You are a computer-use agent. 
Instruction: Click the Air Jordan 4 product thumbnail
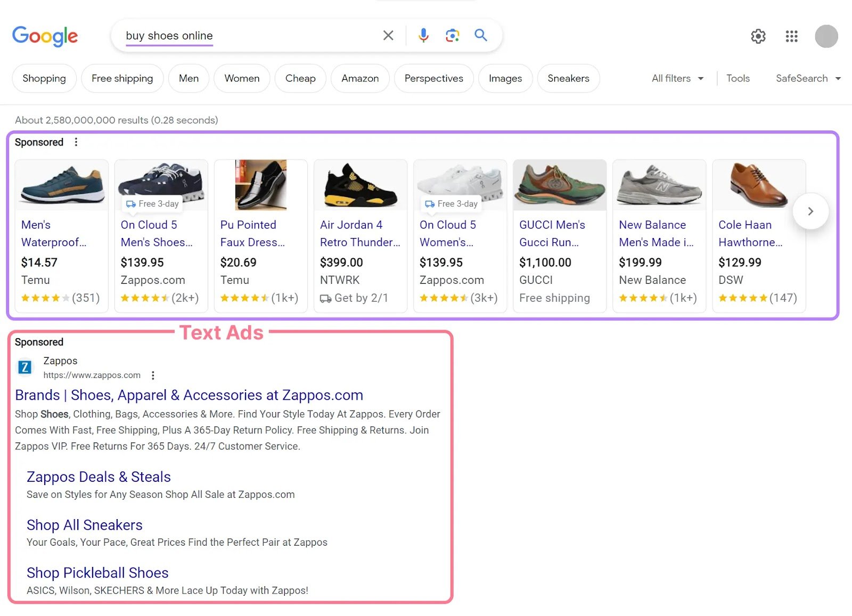tap(360, 185)
